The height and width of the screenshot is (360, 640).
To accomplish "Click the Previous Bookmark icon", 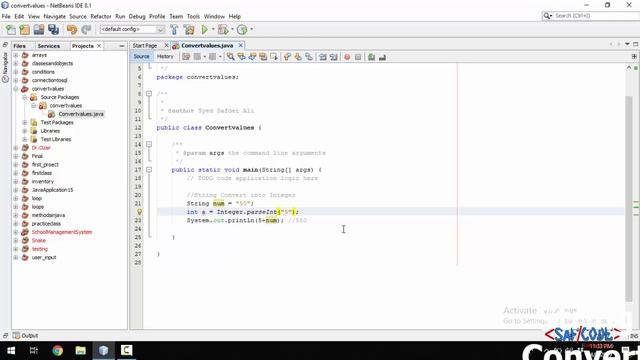I will tap(287, 57).
